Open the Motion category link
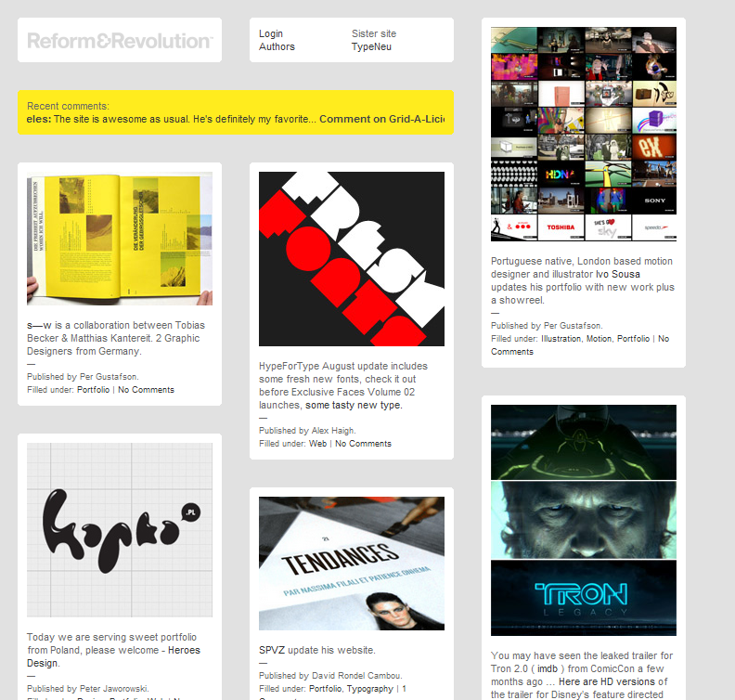 600,339
